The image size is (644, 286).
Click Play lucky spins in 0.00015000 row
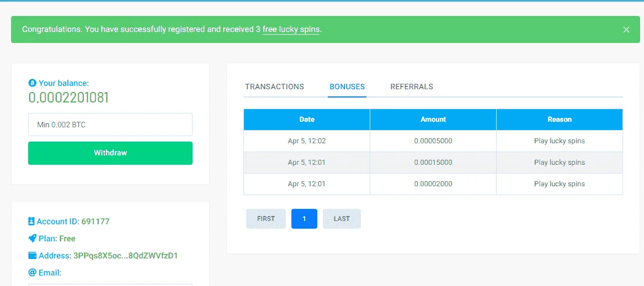click(560, 163)
